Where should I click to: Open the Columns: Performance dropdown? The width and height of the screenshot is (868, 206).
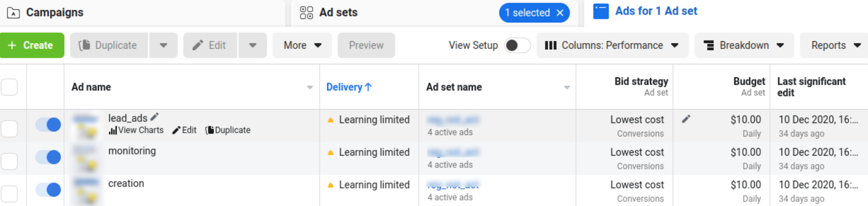point(612,45)
